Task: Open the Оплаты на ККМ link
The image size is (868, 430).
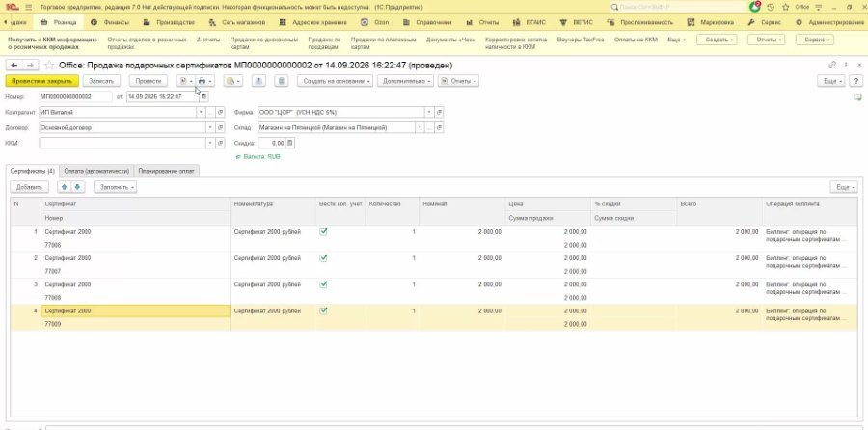Action: (636, 40)
